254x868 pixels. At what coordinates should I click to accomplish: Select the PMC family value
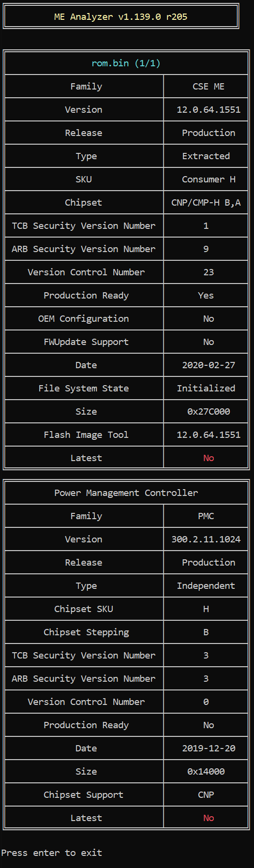(x=206, y=516)
